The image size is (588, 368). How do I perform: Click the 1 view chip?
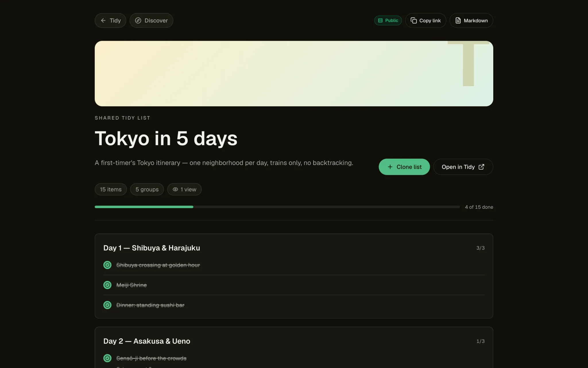point(184,189)
